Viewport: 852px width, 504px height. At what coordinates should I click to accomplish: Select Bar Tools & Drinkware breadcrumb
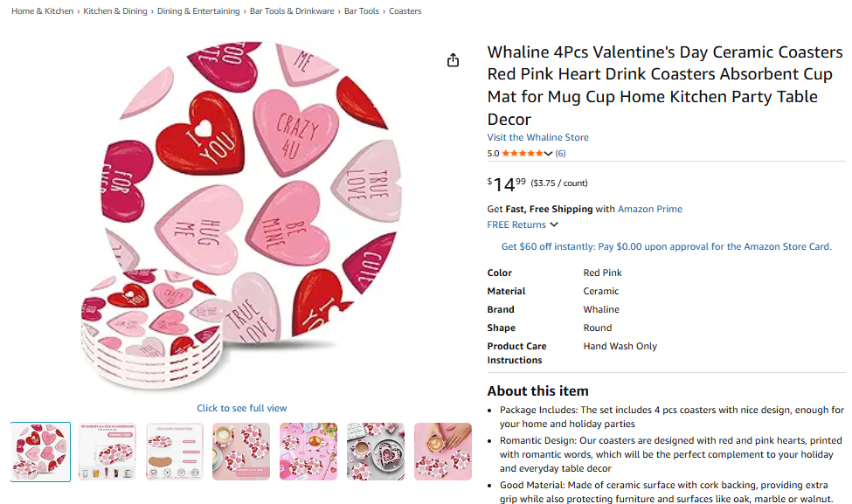292,11
